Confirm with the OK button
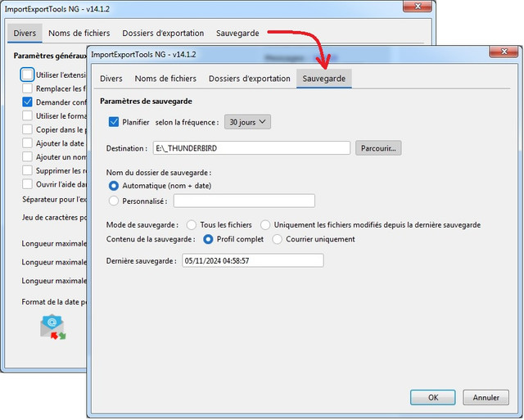Screen dimensions: 524x420 433,397
